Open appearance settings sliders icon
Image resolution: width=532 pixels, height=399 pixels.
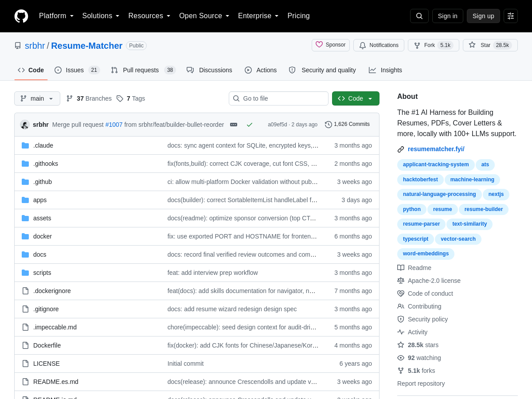pos(511,16)
